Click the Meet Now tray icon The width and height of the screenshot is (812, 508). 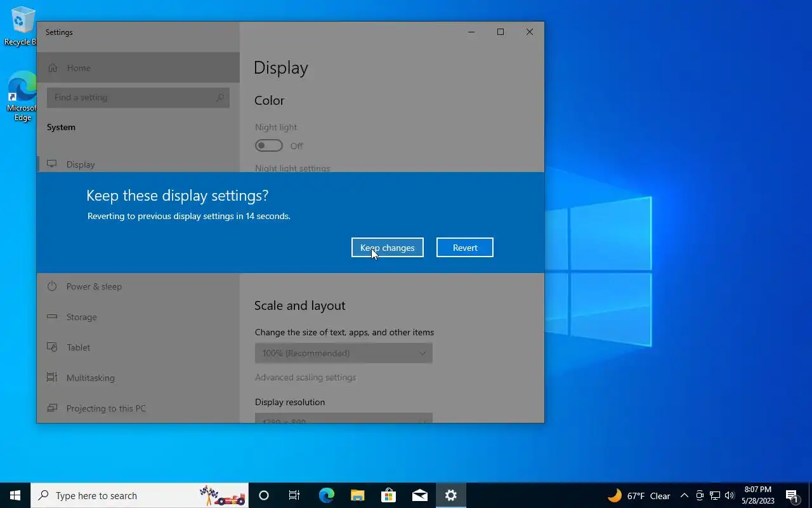[x=700, y=496]
